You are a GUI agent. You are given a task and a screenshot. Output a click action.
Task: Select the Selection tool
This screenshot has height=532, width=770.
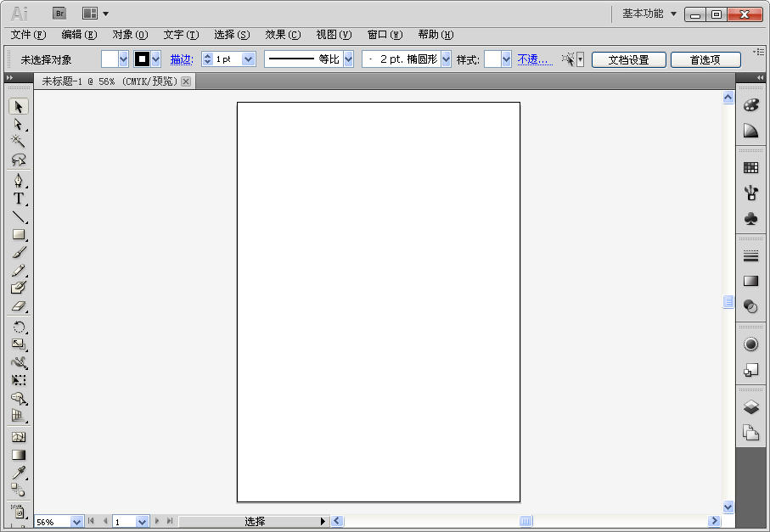point(18,106)
